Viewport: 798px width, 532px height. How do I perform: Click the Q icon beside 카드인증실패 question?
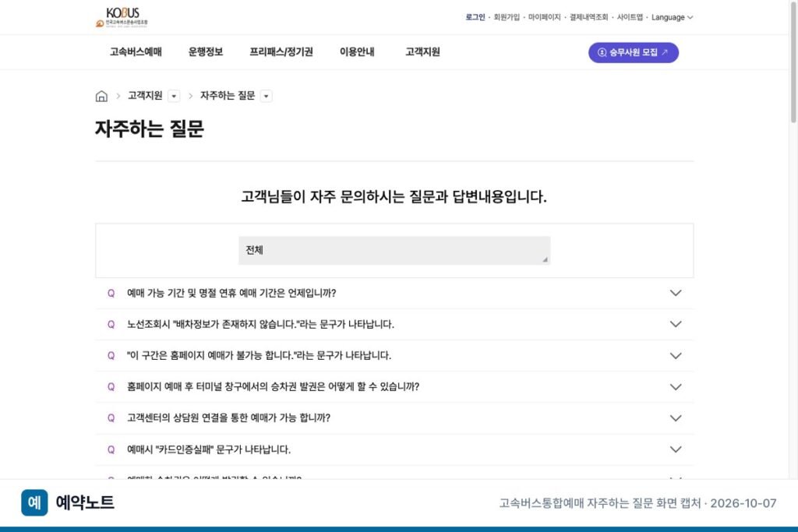(111, 449)
